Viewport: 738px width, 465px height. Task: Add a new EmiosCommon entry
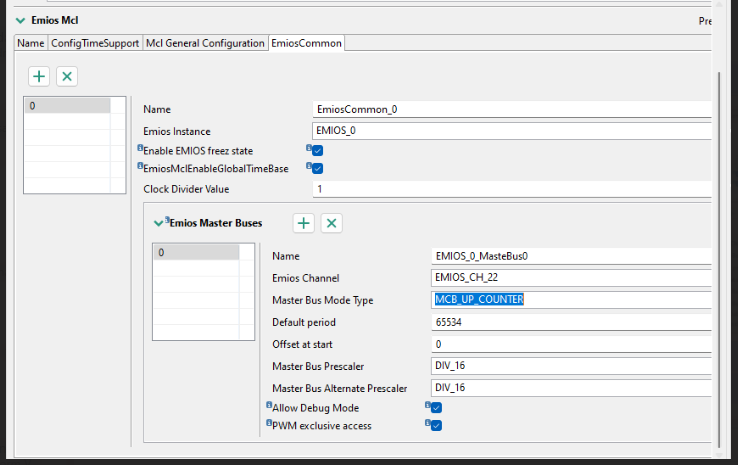pyautogui.click(x=39, y=76)
